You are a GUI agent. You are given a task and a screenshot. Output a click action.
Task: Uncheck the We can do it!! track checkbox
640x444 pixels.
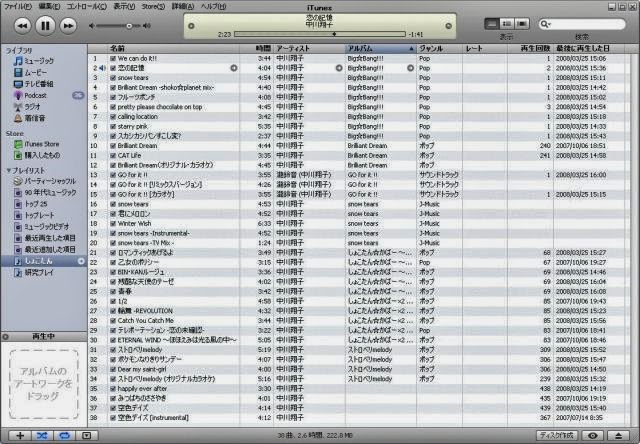(113, 58)
